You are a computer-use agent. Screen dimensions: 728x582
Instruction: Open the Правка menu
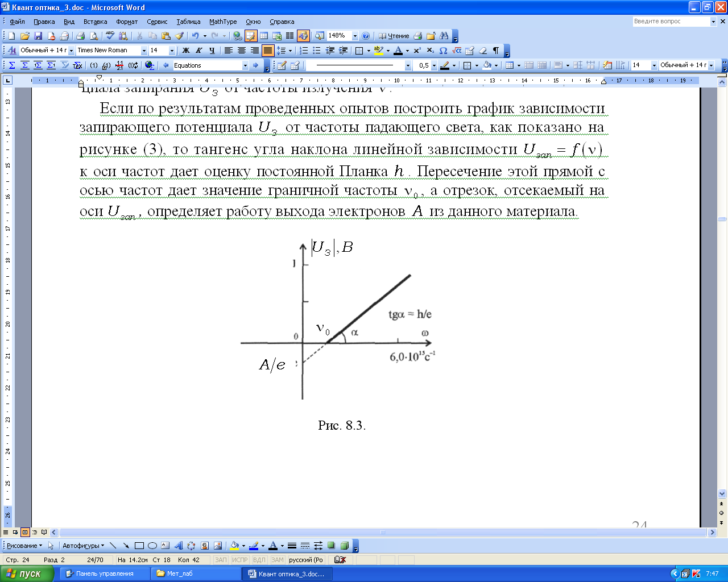[44, 22]
